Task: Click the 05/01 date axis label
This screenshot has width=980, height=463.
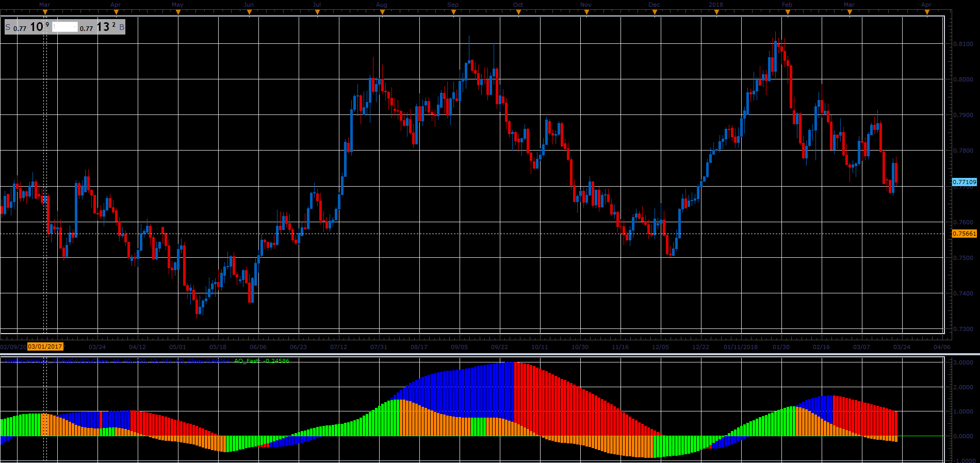Action: [177, 347]
